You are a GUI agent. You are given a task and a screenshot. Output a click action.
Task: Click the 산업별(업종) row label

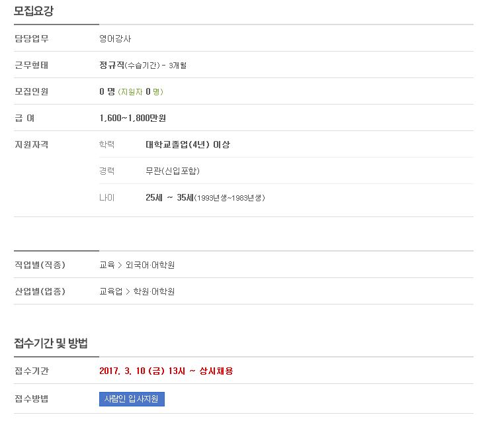pyautogui.click(x=40, y=291)
